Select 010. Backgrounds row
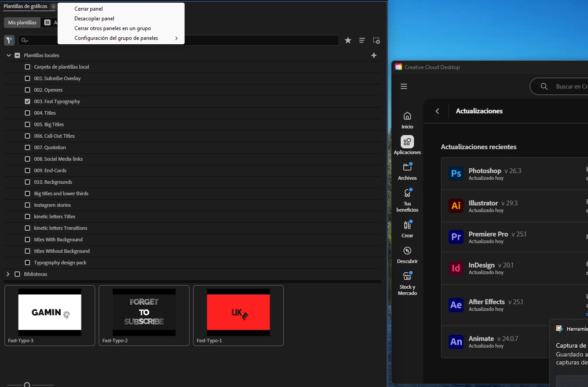Image resolution: width=588 pixels, height=387 pixels. [193, 182]
